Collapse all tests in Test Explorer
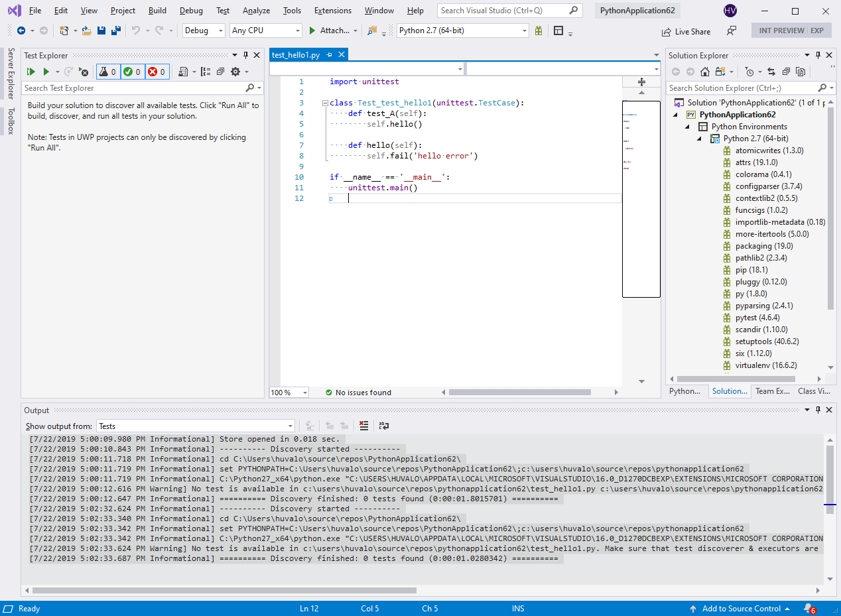The image size is (841, 616). tap(220, 72)
